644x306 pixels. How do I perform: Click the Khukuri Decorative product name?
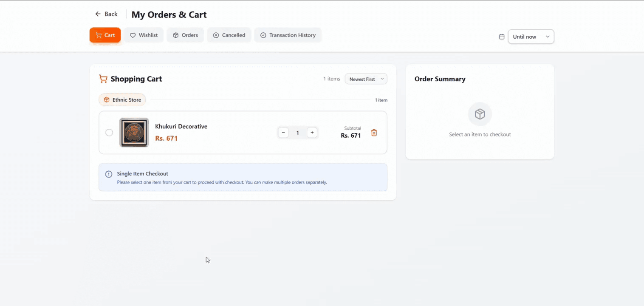click(x=181, y=127)
